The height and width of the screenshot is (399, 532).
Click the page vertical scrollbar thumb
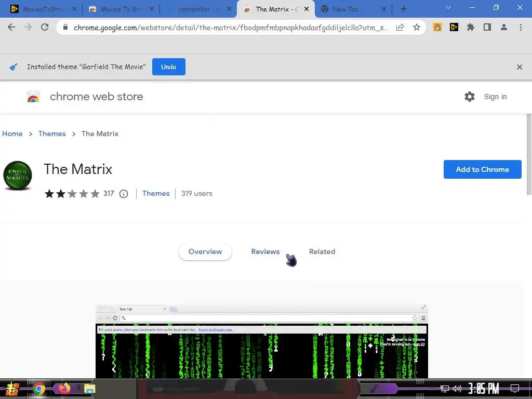click(x=528, y=154)
